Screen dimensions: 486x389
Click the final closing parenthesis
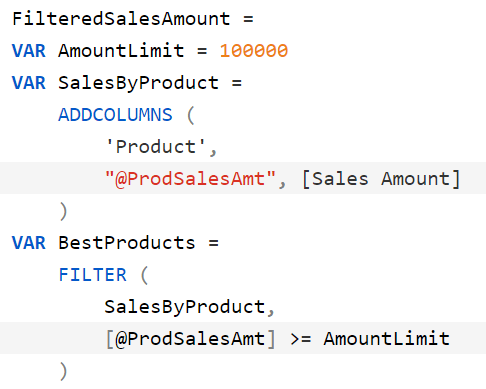click(x=63, y=371)
